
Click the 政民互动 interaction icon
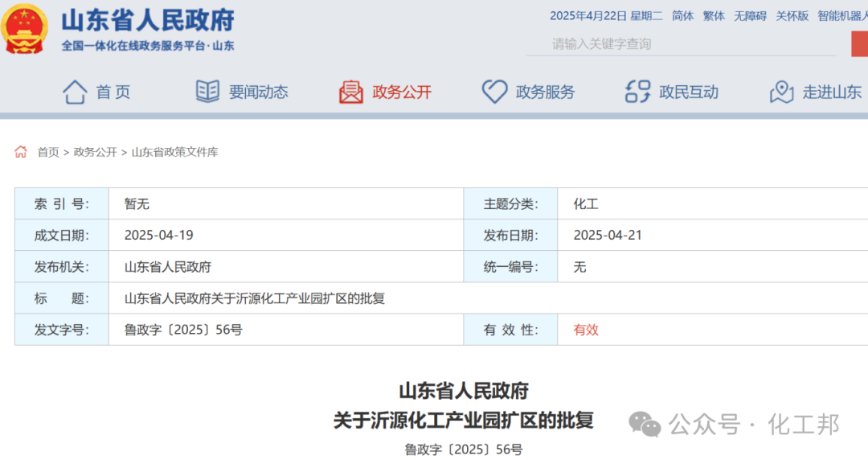(637, 92)
